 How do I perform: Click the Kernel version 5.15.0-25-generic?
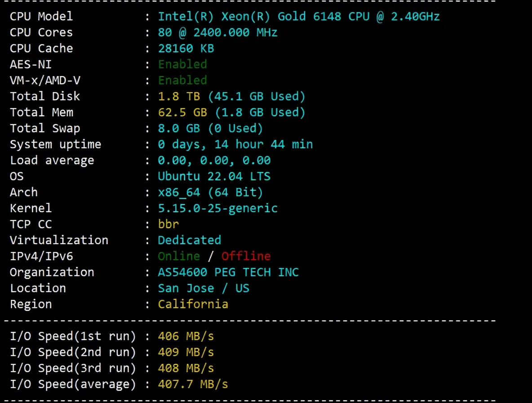(217, 208)
